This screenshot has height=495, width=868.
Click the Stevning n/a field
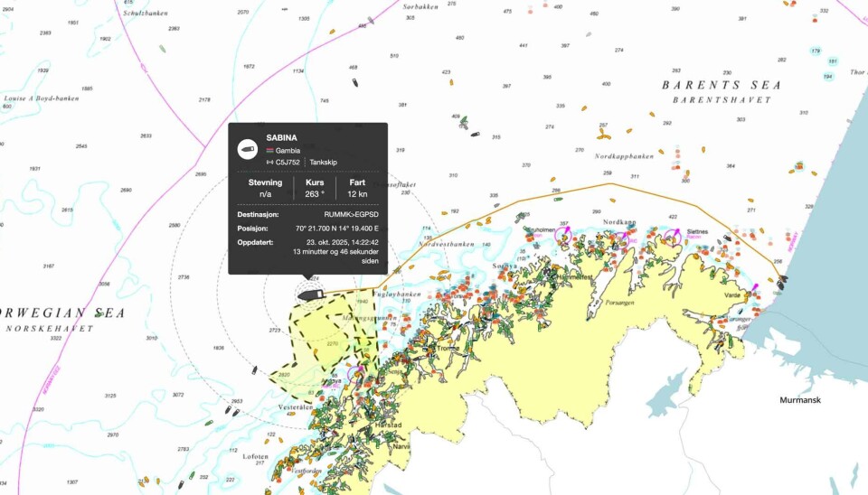tap(266, 193)
